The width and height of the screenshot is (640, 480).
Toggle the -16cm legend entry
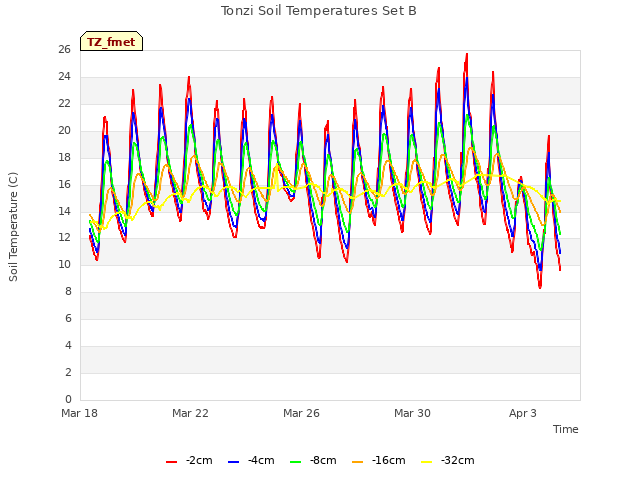(x=378, y=461)
